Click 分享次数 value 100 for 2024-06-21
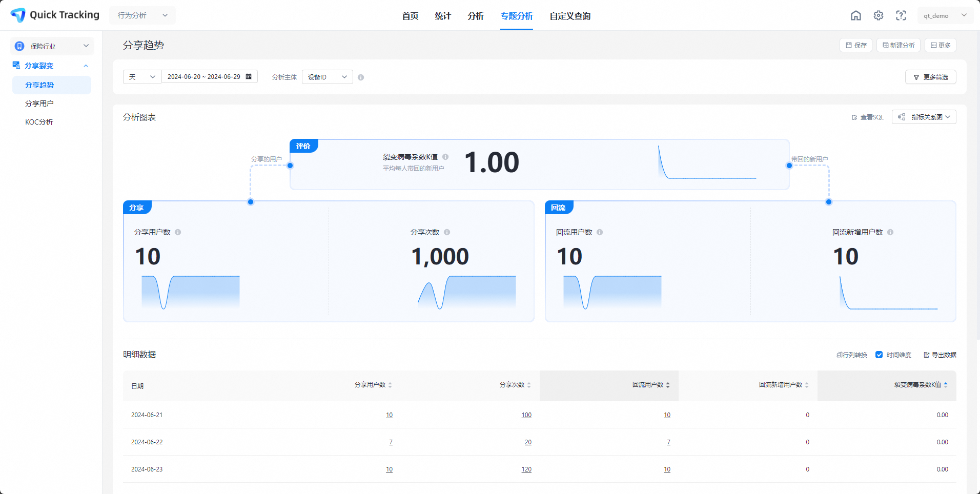The width and height of the screenshot is (980, 494). (526, 415)
